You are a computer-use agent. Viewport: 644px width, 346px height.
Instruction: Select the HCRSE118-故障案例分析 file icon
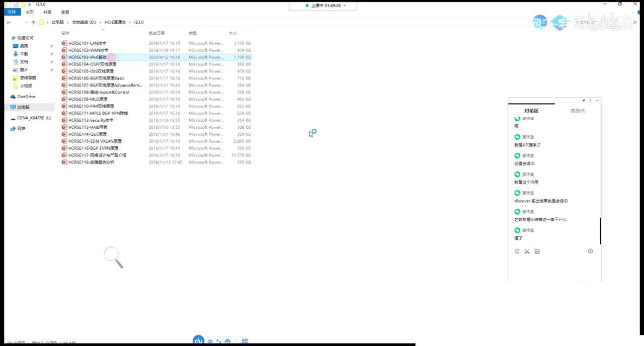(64, 162)
